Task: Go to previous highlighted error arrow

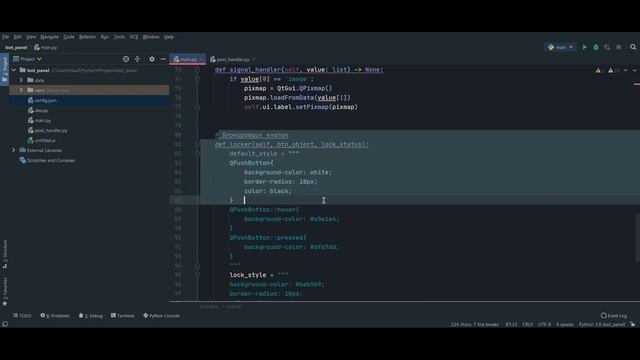Action: coord(626,70)
